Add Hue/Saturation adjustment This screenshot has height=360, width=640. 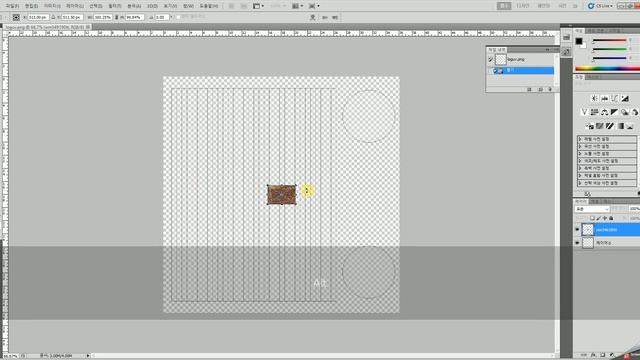coord(594,112)
